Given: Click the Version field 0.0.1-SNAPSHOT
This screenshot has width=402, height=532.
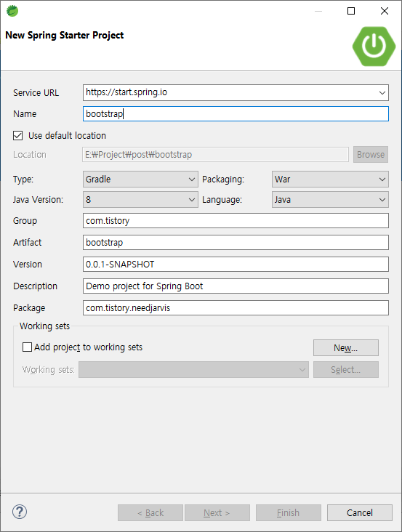Looking at the screenshot, I should [236, 265].
